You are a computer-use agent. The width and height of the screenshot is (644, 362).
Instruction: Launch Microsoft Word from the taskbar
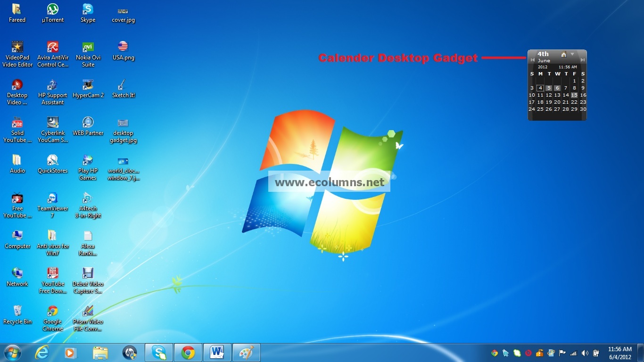[217, 352]
